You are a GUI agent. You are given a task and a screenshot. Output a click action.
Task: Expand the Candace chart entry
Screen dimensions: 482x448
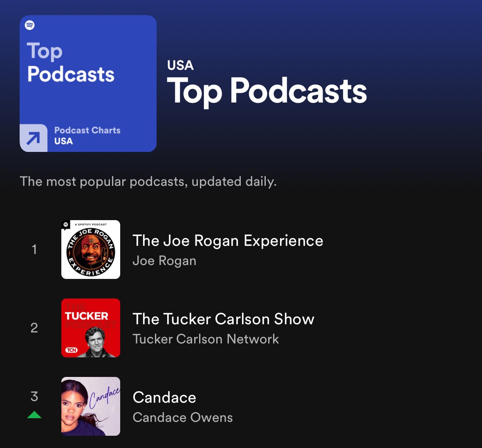click(164, 397)
